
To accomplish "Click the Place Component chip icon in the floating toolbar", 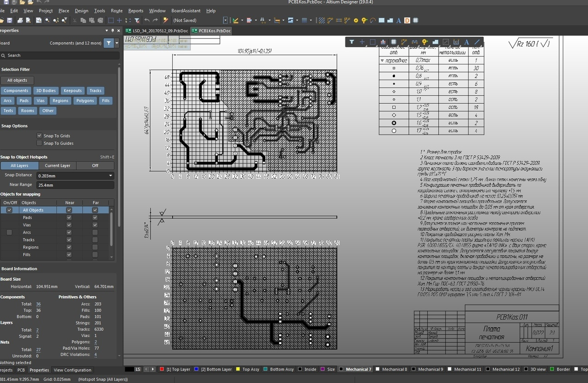I will (394, 42).
